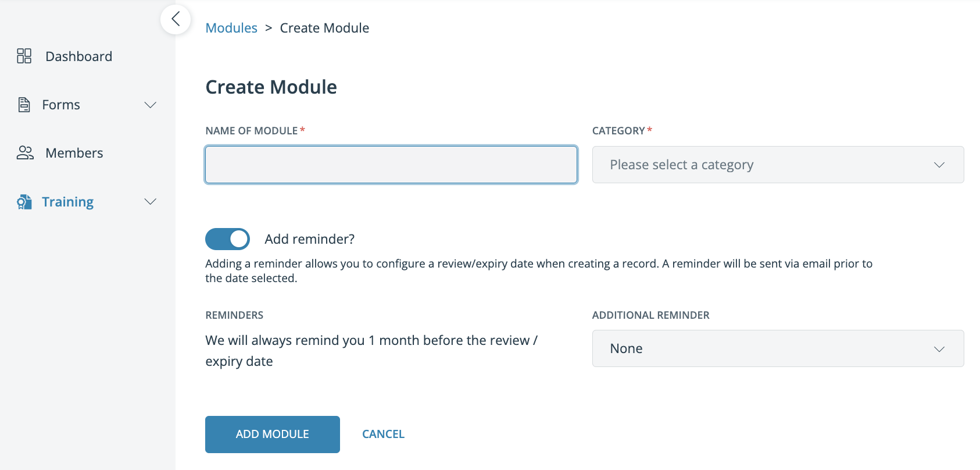This screenshot has width=980, height=470.
Task: Collapse the sidebar with the back arrow
Action: pyautogui.click(x=176, y=19)
